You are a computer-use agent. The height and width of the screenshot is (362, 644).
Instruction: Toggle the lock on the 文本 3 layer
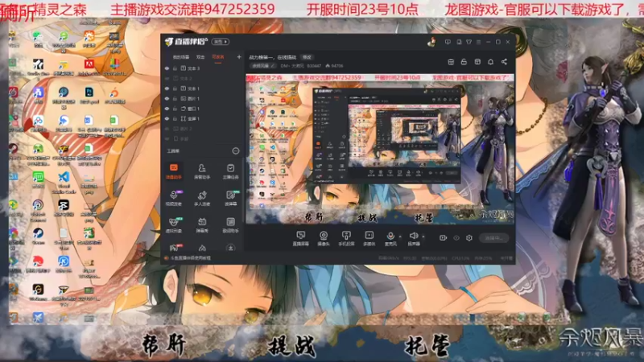[175, 68]
